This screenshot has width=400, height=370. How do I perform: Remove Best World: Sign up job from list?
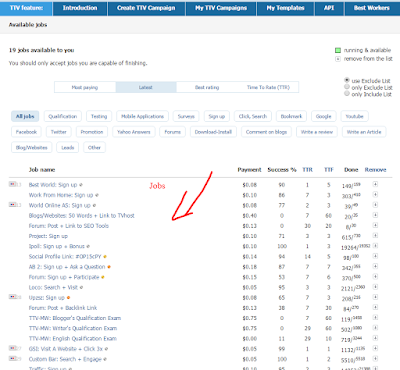point(375,184)
